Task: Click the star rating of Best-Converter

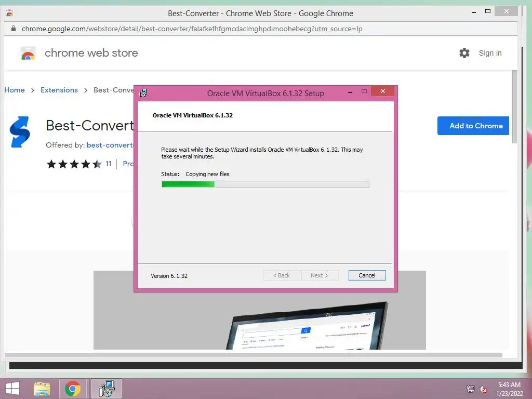Action: tap(74, 164)
